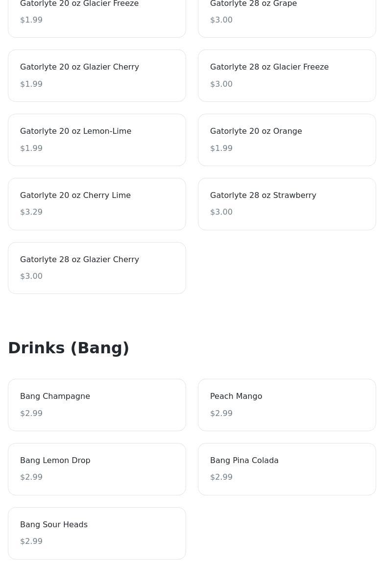Pick the Bang Pina Colada drink
The width and height of the screenshot is (384, 588).
coord(287,469)
